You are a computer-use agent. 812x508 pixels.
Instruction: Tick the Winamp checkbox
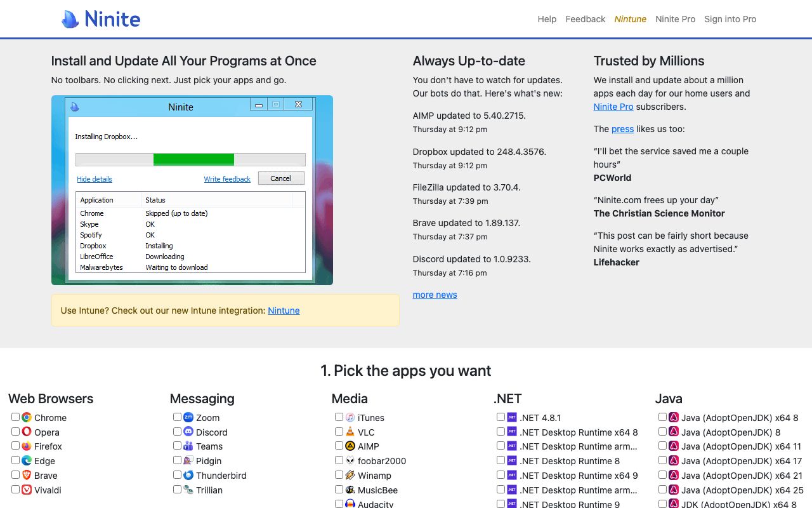pyautogui.click(x=339, y=474)
